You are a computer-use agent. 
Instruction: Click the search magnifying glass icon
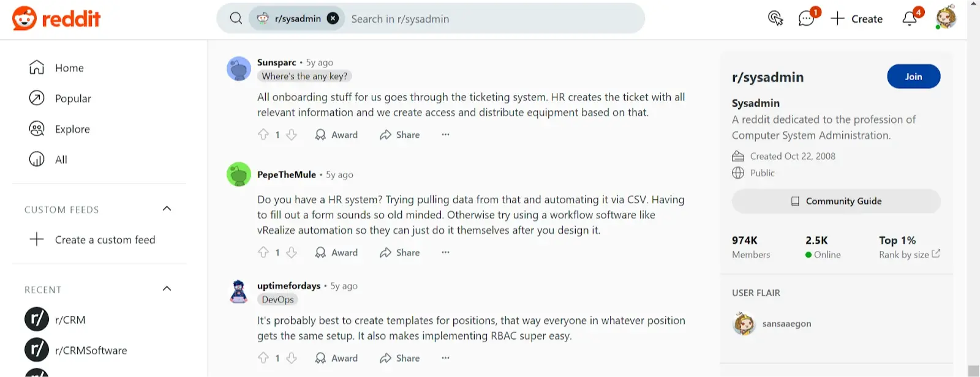coord(236,18)
